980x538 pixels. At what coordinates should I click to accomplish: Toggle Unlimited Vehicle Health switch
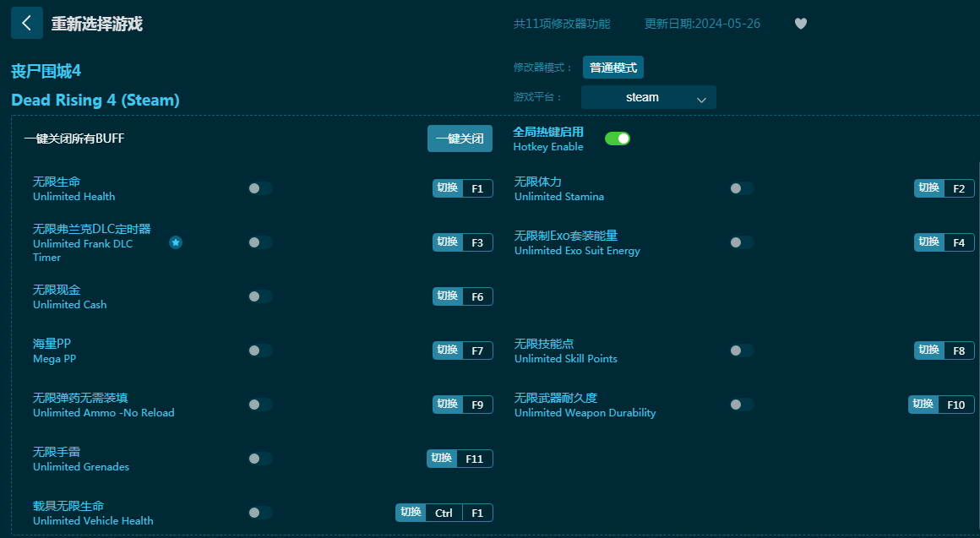(260, 513)
